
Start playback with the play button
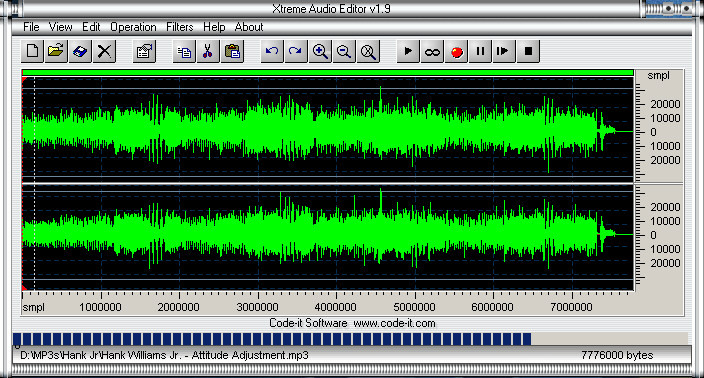pos(408,51)
